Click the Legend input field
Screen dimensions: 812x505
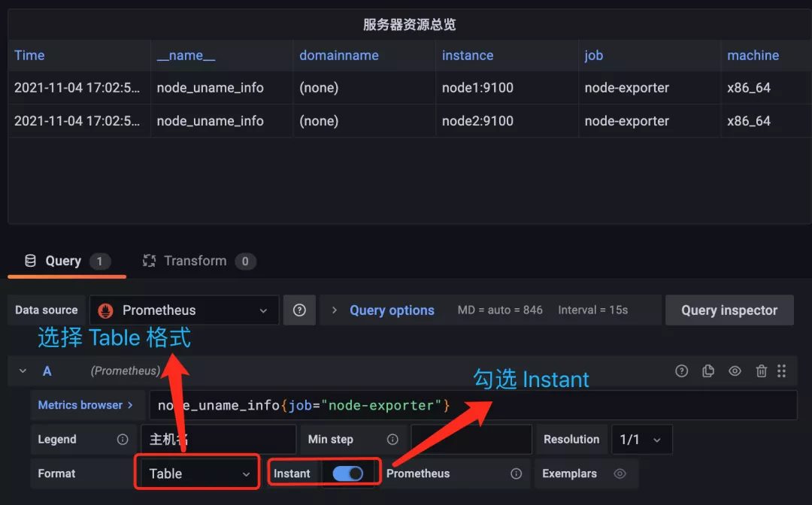pyautogui.click(x=219, y=440)
